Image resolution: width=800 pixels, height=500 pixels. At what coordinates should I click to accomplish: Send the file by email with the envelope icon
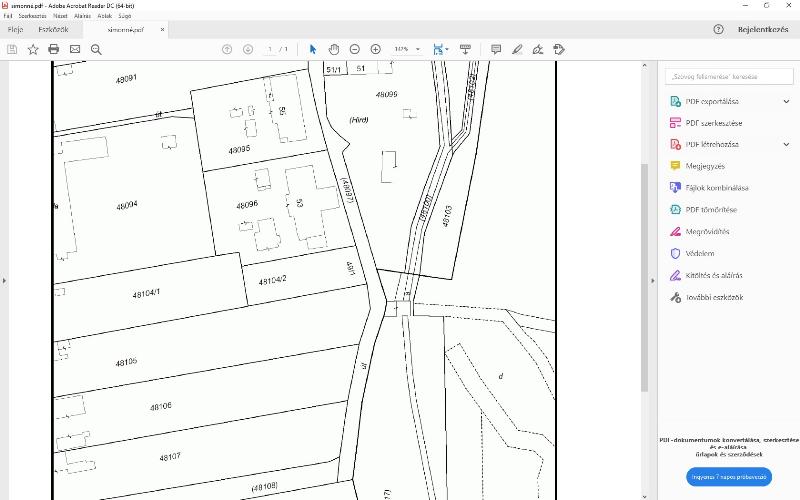tap(75, 49)
